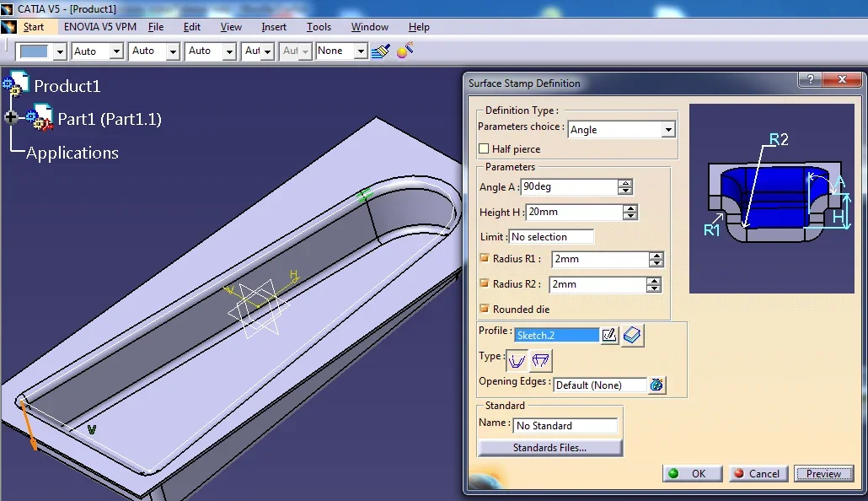
Task: Click the Product1 tree node icon
Action: [x=15, y=85]
